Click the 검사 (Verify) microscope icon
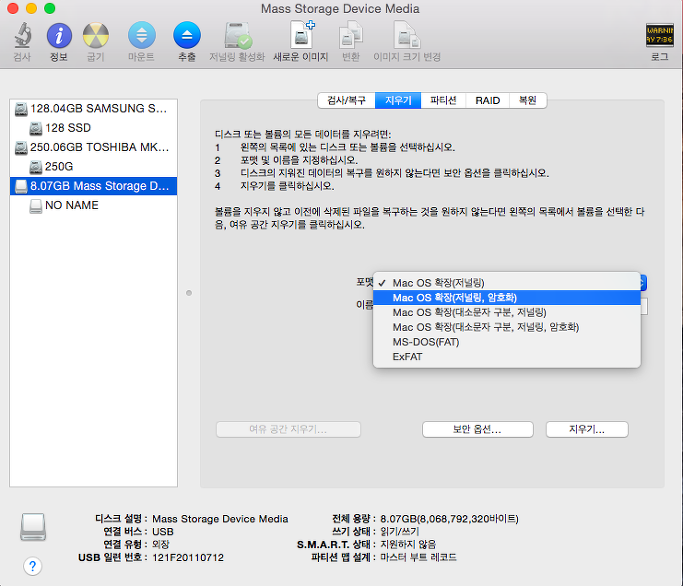The width and height of the screenshot is (683, 586). (22, 35)
